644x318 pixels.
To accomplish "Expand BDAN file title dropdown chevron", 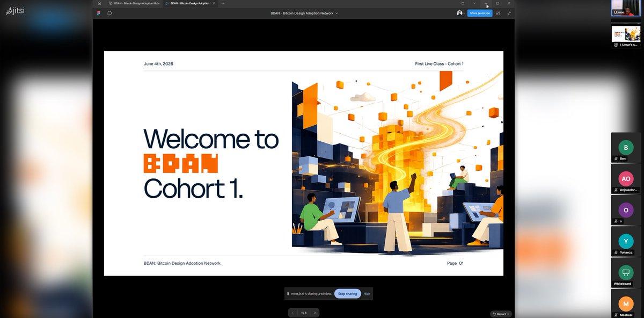I will 336,13.
